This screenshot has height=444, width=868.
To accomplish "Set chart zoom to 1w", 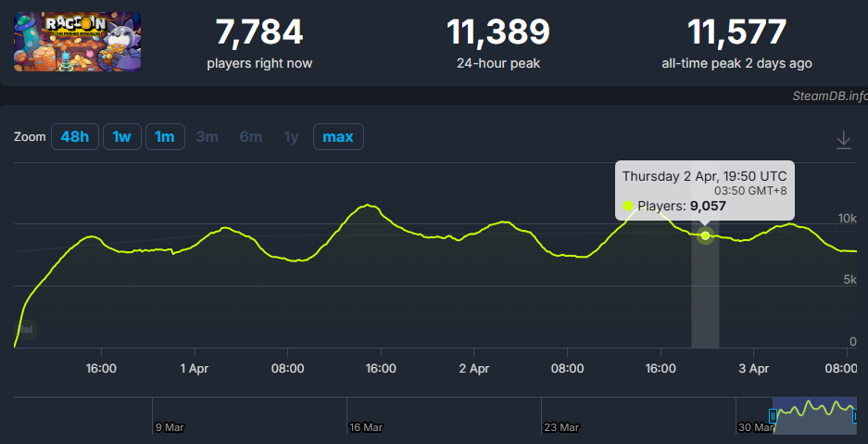I will (x=121, y=137).
